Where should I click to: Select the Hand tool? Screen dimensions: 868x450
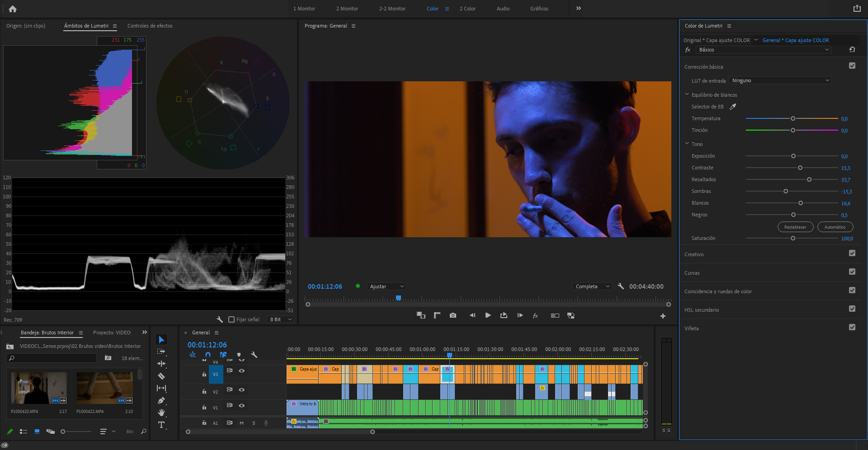(161, 412)
